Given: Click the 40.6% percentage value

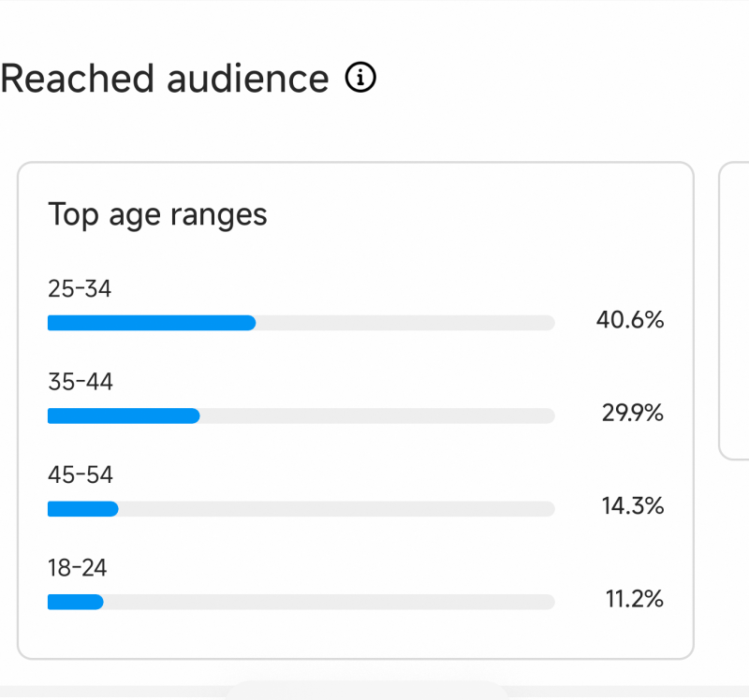Looking at the screenshot, I should click(630, 320).
